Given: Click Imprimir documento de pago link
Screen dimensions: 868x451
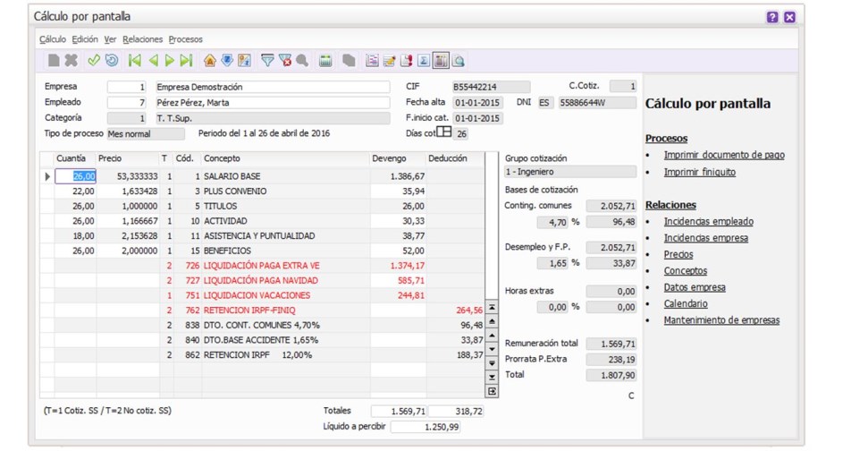Looking at the screenshot, I should click(724, 155).
